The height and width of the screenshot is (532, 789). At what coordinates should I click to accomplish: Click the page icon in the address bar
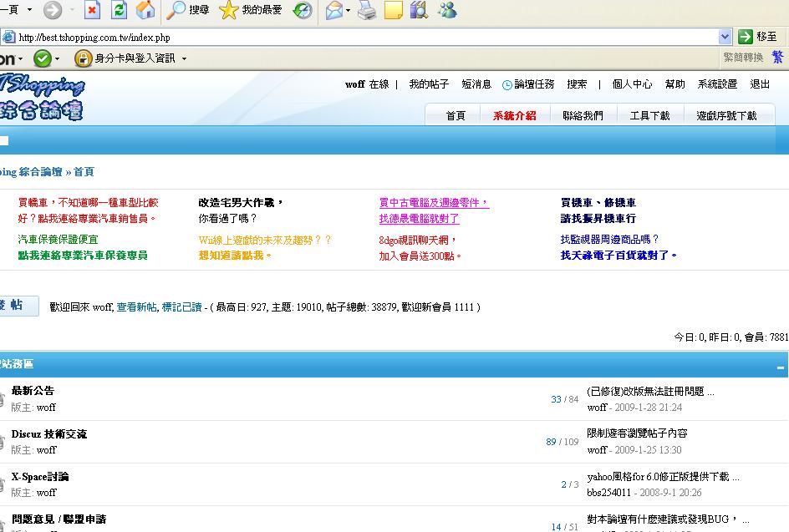[x=8, y=37]
